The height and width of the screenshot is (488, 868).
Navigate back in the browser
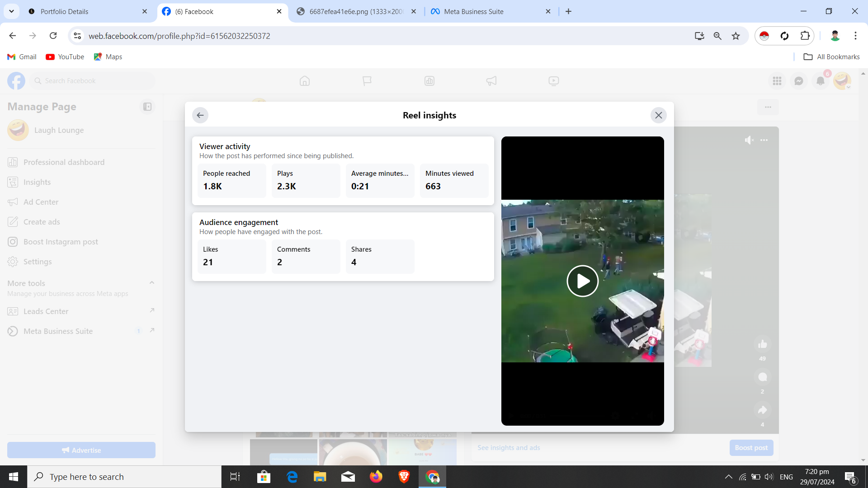[13, 36]
